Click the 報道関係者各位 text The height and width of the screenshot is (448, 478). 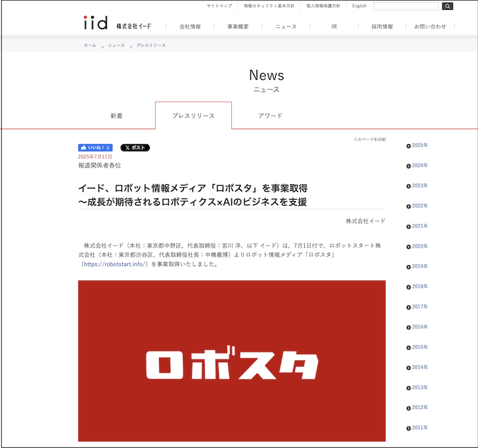[x=99, y=165]
